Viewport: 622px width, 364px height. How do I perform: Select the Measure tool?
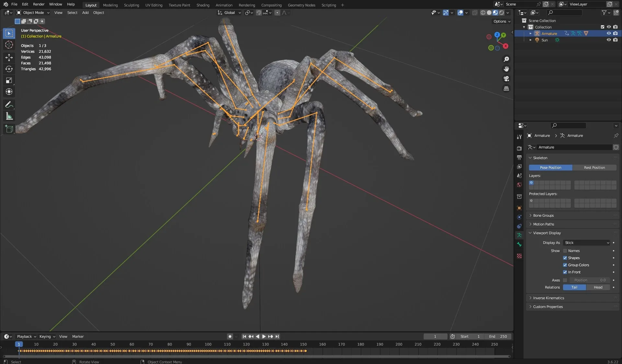pyautogui.click(x=9, y=116)
